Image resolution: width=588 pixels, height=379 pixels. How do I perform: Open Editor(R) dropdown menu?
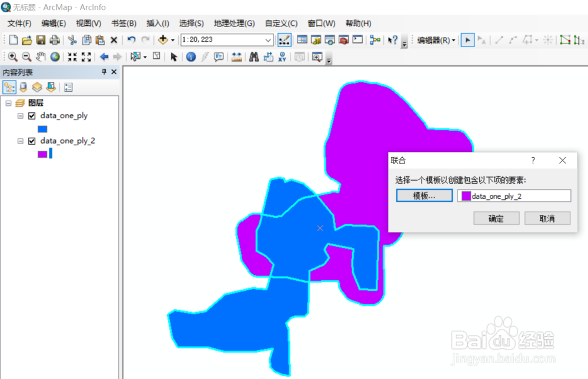[x=436, y=40]
